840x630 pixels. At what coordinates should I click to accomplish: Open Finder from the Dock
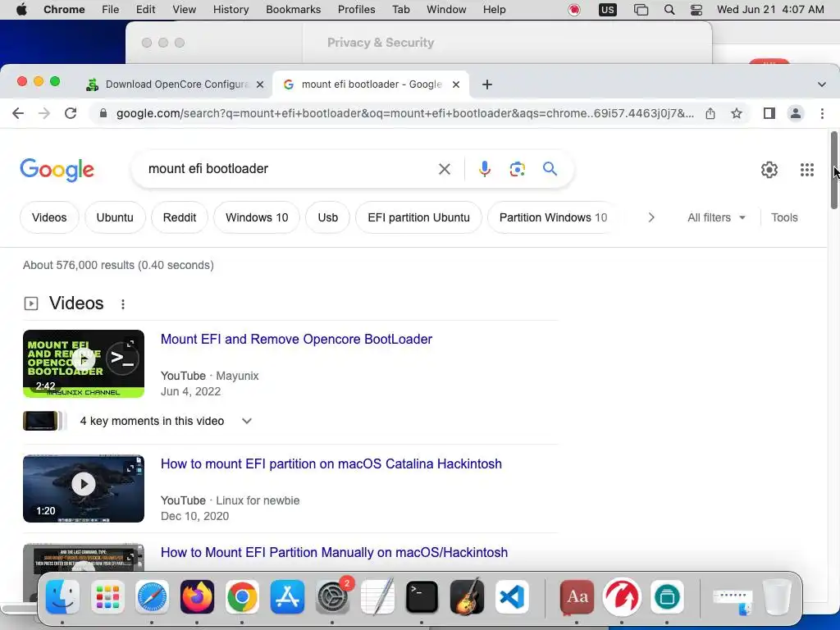pyautogui.click(x=62, y=597)
